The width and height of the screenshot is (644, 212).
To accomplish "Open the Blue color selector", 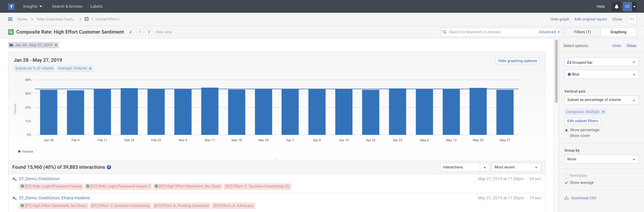I will pos(601,74).
